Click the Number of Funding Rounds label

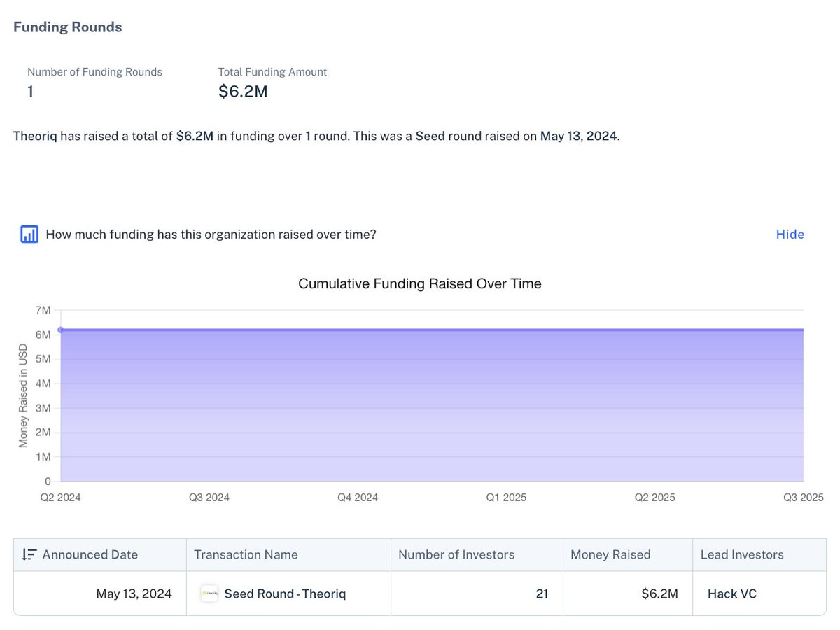click(94, 71)
